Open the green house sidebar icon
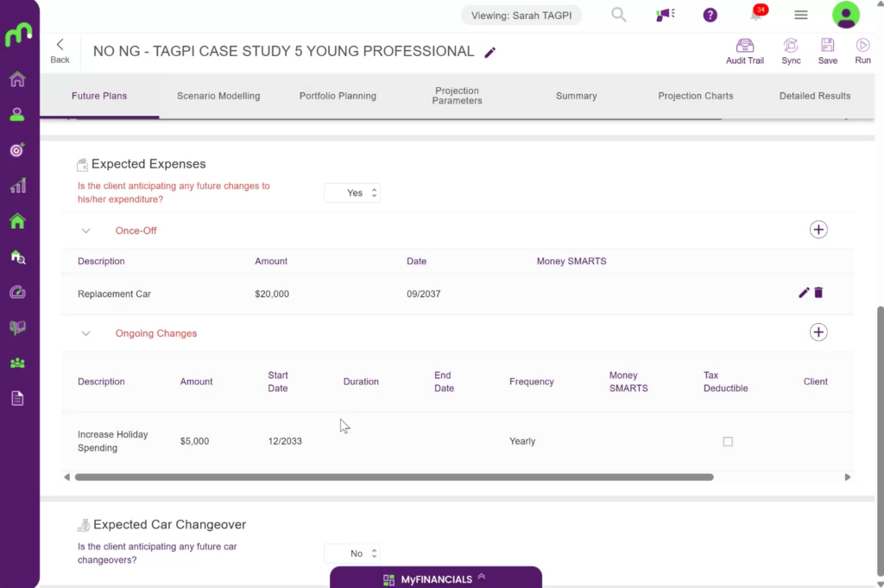The height and width of the screenshot is (588, 884). (17, 221)
